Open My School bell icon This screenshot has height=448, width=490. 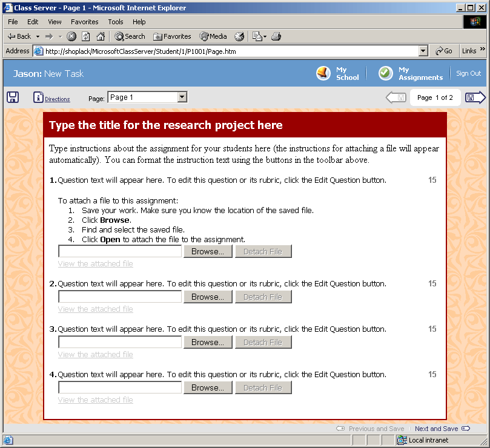point(323,73)
